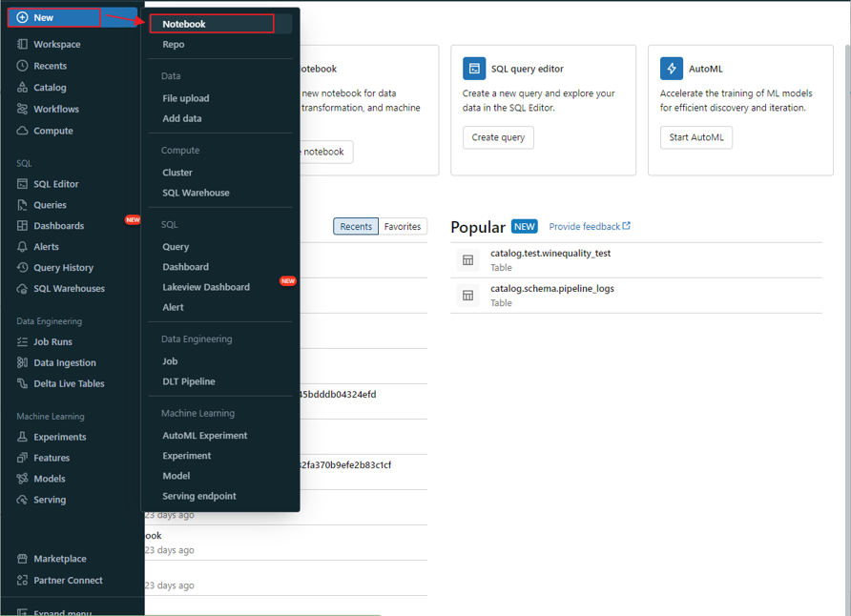This screenshot has width=851, height=616.
Task: Open Experiments via the flask icon
Action: [x=22, y=437]
